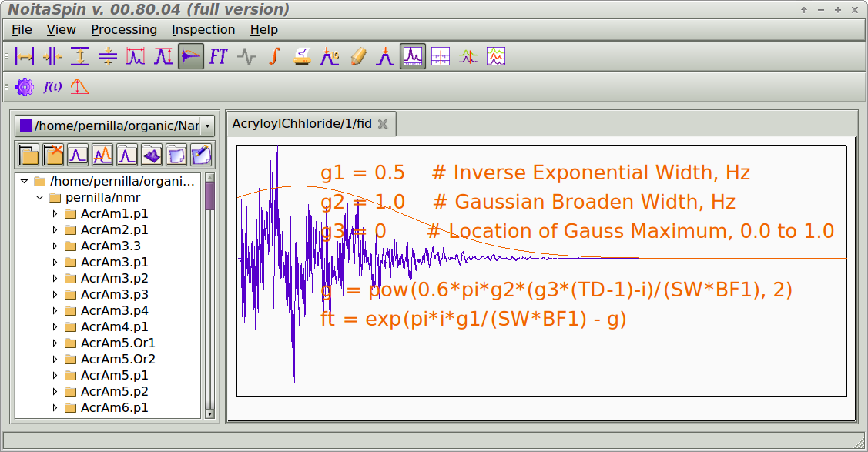Image resolution: width=868 pixels, height=452 pixels.
Task: Click the g3 = 0 parameter line
Action: [x=578, y=231]
